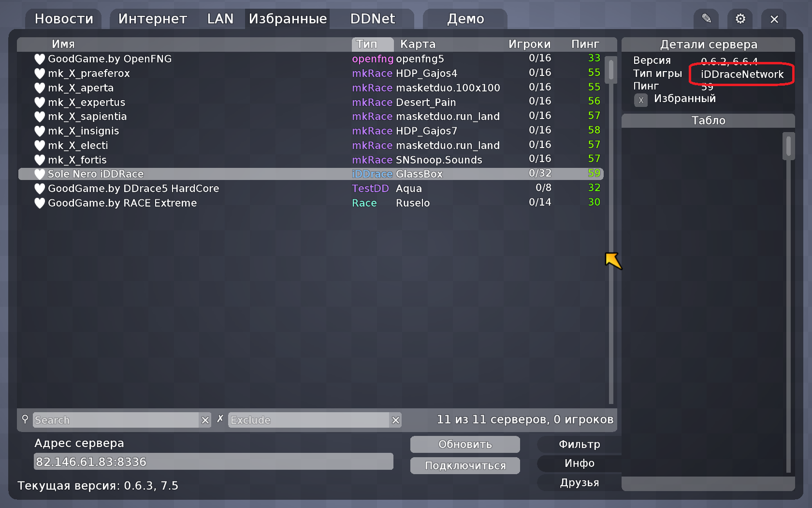Open the editor via pencil icon
Image resolution: width=812 pixels, height=508 pixels.
tap(706, 19)
